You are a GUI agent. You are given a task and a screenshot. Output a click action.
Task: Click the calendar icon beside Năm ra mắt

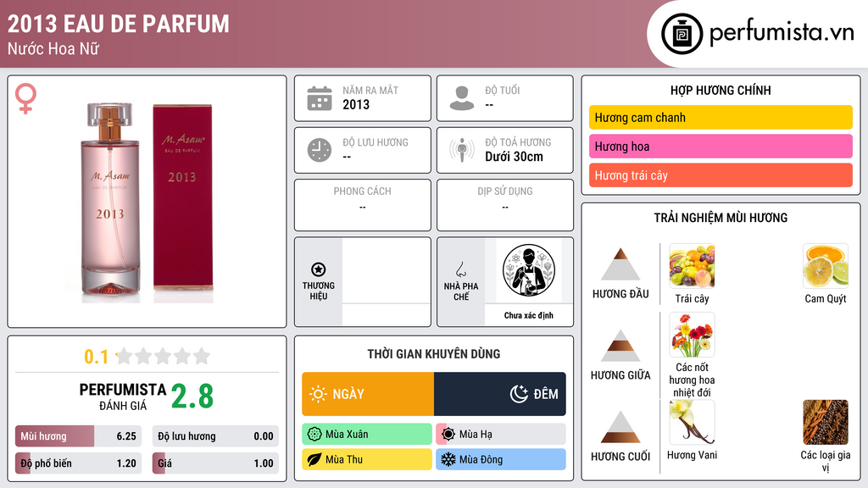point(320,98)
